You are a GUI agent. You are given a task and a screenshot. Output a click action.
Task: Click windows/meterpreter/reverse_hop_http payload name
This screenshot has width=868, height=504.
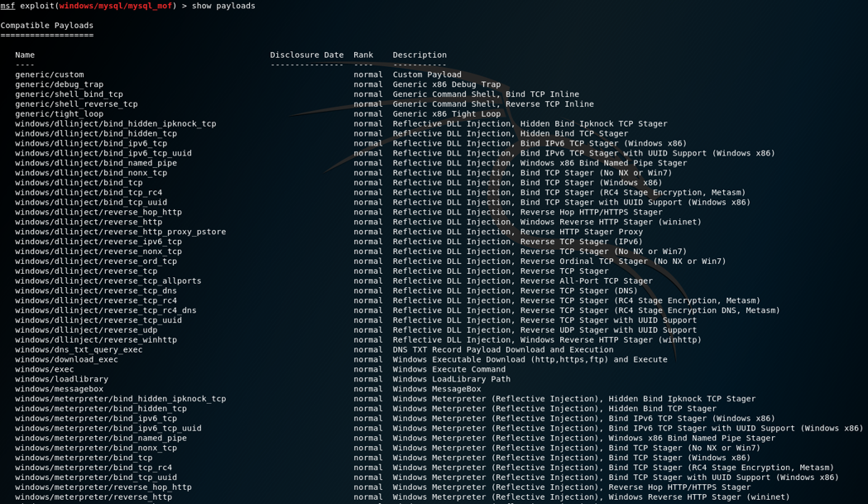click(x=103, y=488)
